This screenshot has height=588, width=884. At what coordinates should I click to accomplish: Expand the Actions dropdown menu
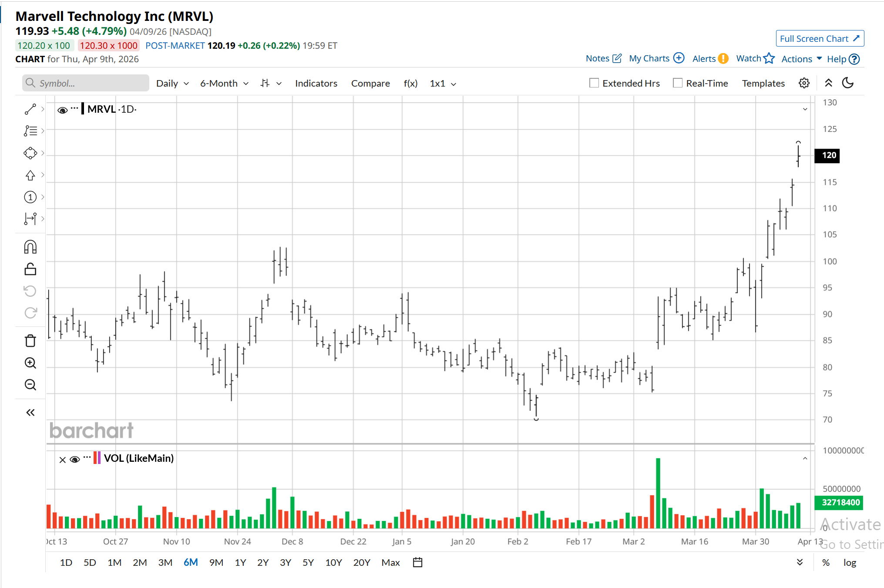point(801,59)
